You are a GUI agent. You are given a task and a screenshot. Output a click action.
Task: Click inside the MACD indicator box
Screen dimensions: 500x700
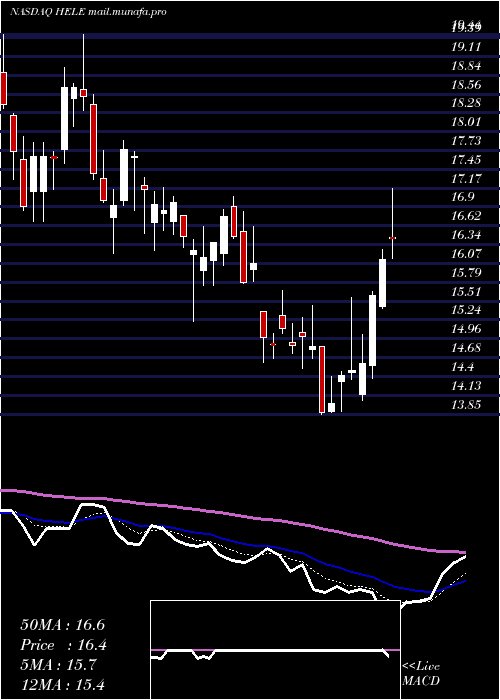point(275,650)
